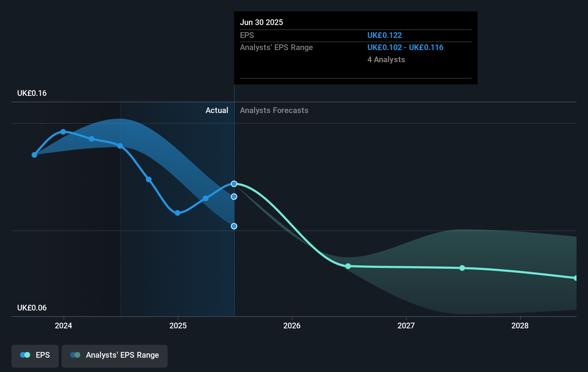The height and width of the screenshot is (372, 588).
Task: Select the 2027 forecast data point
Action: click(462, 268)
